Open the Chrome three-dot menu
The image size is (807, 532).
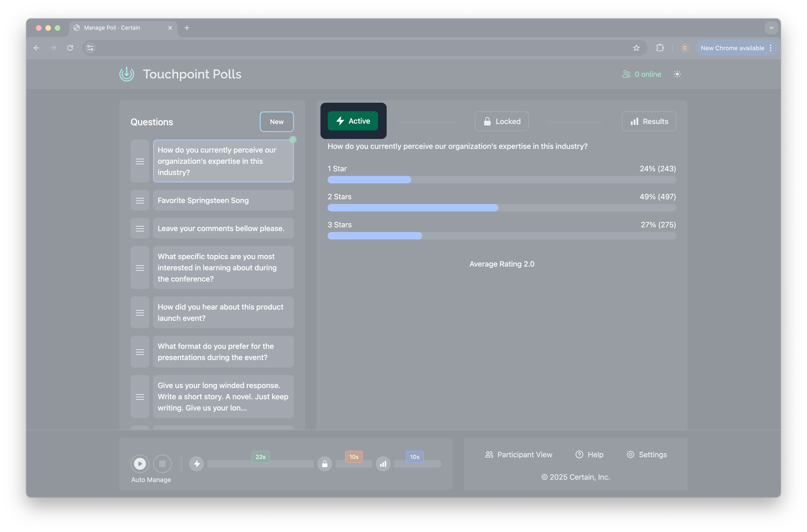coord(770,48)
